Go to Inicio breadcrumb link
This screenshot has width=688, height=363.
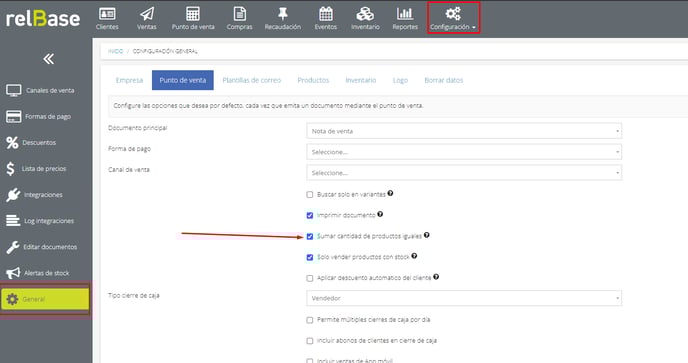(x=115, y=51)
